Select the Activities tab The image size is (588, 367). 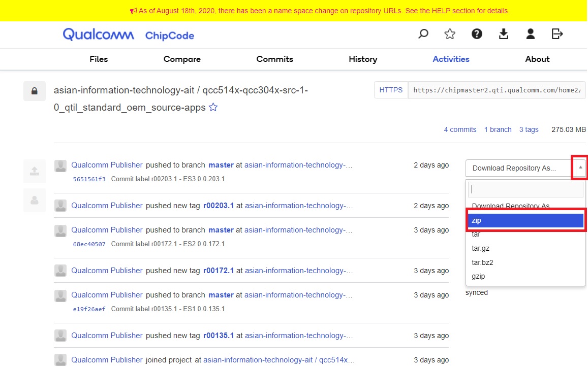click(x=451, y=59)
